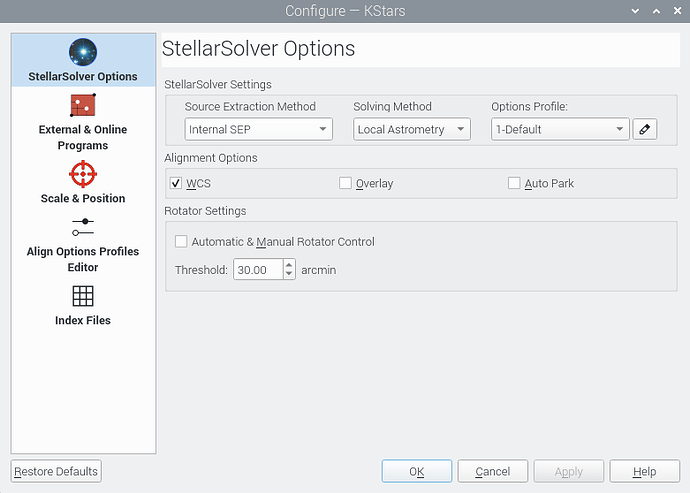The image size is (690, 493).
Task: Click the Apply button
Action: (569, 471)
